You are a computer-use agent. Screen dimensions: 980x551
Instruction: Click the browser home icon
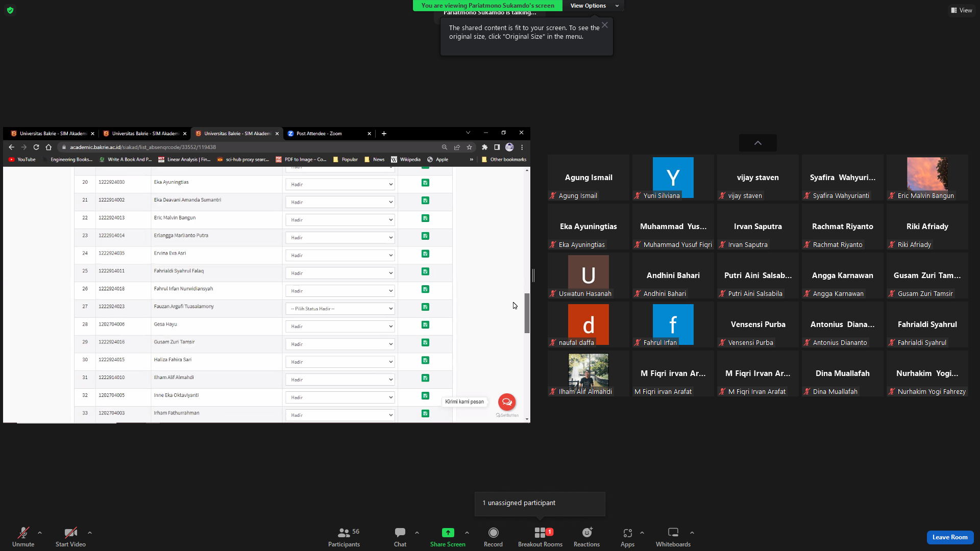coord(48,147)
